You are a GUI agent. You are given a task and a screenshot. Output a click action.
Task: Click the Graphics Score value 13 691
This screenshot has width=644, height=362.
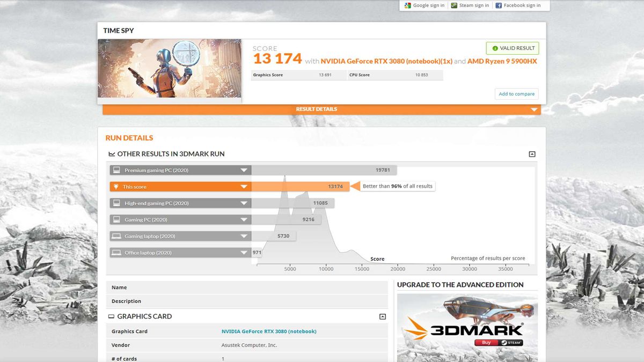pyautogui.click(x=325, y=75)
